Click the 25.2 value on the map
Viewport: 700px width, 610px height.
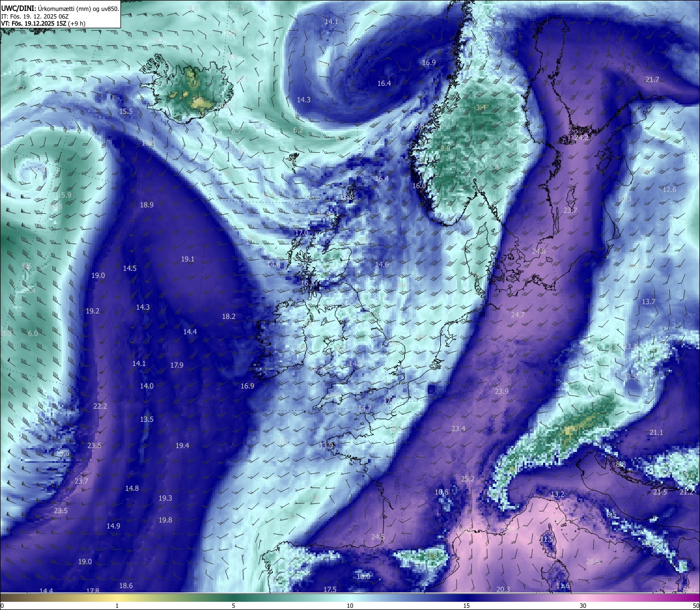(x=468, y=479)
